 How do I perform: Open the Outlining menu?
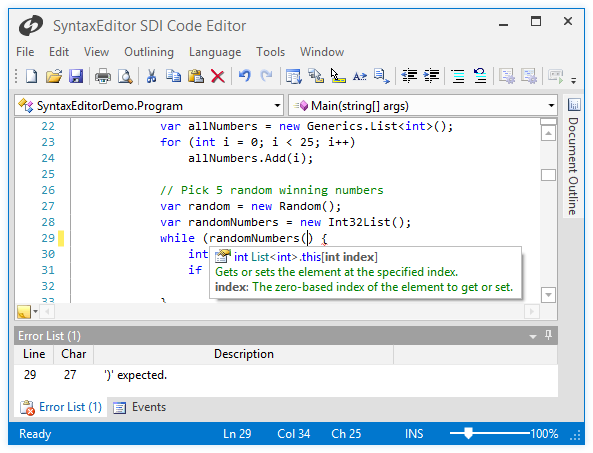point(149,52)
